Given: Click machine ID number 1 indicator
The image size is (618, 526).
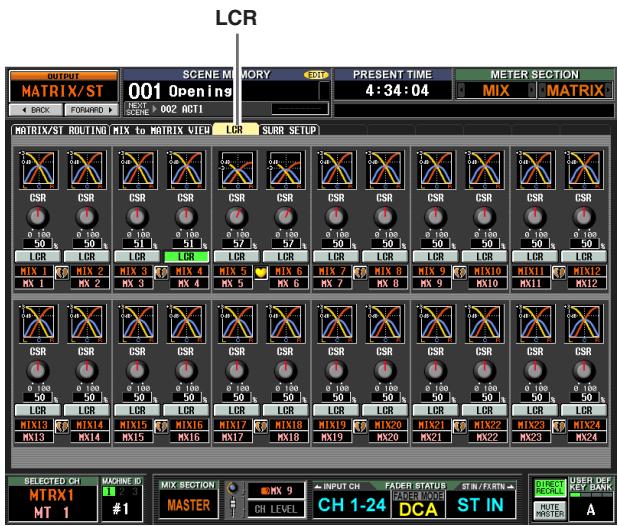Looking at the screenshot, I should [108, 491].
